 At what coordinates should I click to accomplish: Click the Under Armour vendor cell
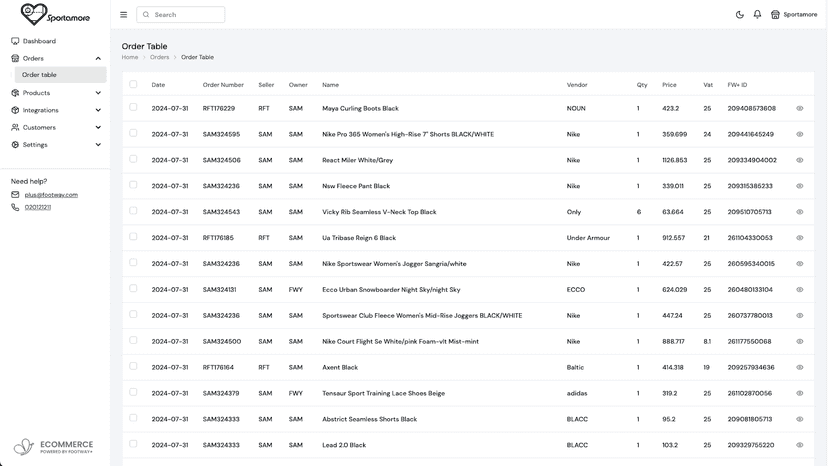click(588, 238)
